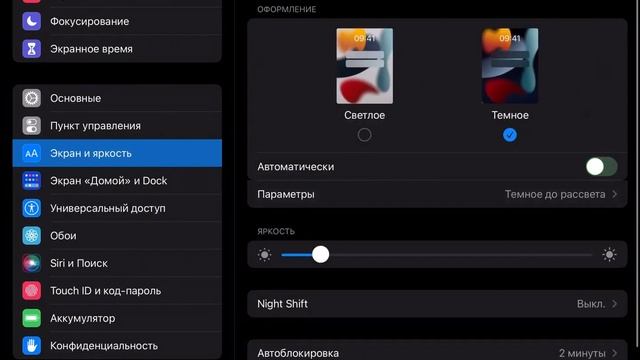The image size is (640, 360).
Task: Tap the Универсальный доступ accessibility icon
Action: pos(31,208)
